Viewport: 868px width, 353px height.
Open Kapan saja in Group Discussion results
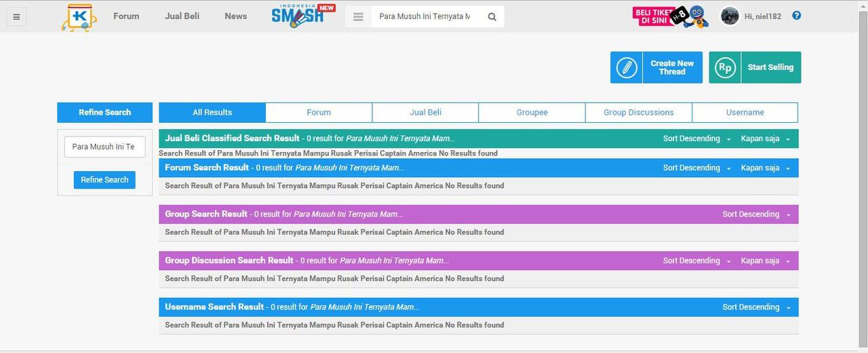click(x=765, y=261)
